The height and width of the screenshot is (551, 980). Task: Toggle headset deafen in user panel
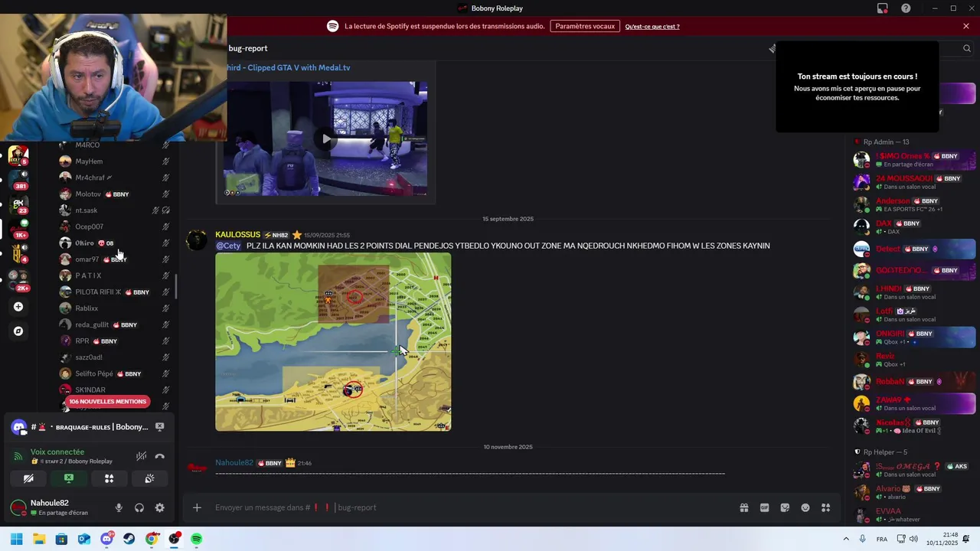click(139, 507)
